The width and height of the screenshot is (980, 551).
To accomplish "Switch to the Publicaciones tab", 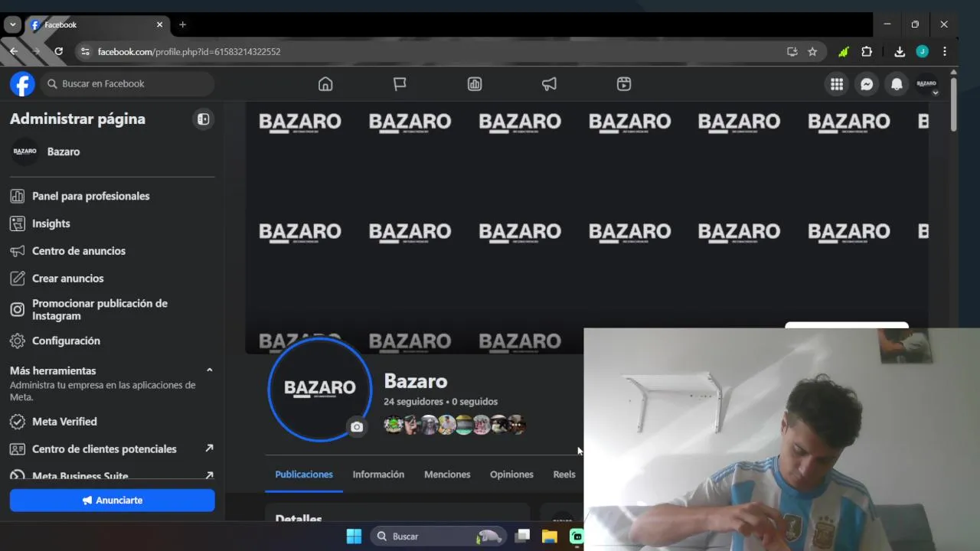I will pos(304,474).
